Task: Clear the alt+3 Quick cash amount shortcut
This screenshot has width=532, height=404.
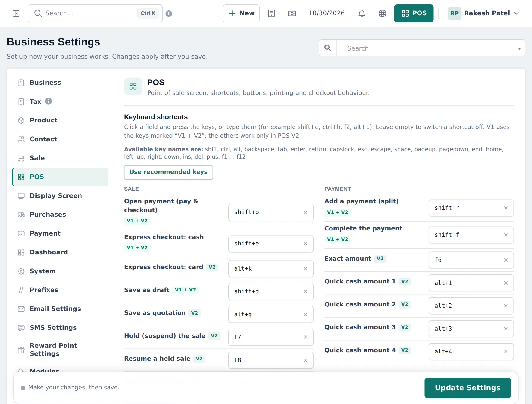Action: click(506, 329)
